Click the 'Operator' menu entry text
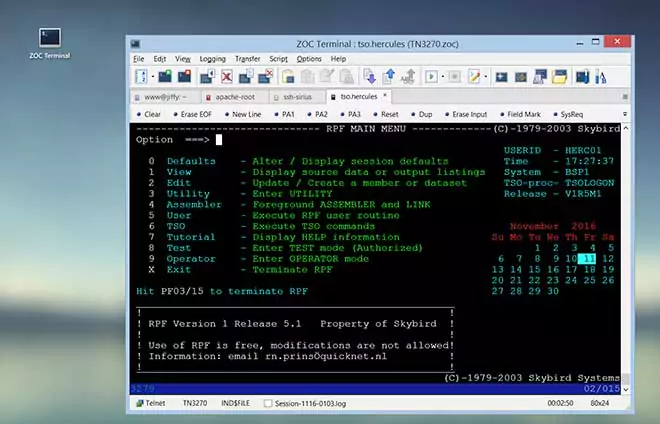660x424 pixels. tap(191, 259)
